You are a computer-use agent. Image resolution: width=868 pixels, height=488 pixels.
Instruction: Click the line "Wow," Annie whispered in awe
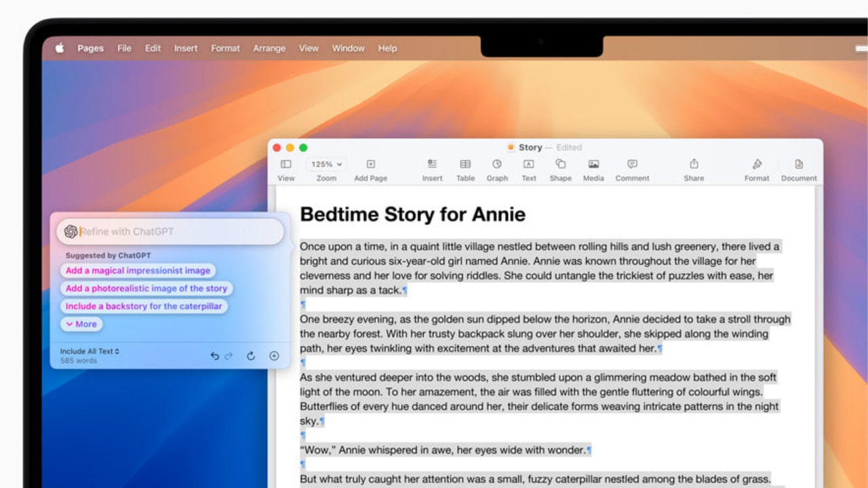[446, 450]
